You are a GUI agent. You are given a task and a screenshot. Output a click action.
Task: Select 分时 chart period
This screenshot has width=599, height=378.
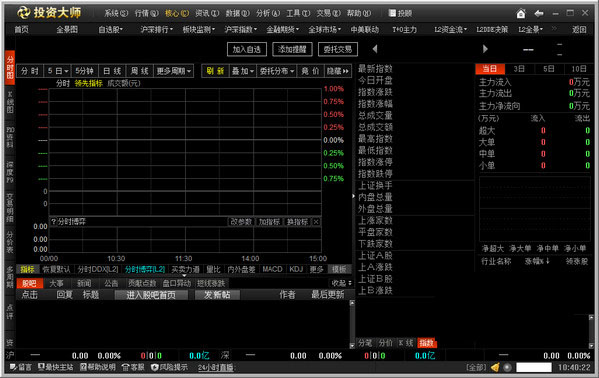coord(30,71)
